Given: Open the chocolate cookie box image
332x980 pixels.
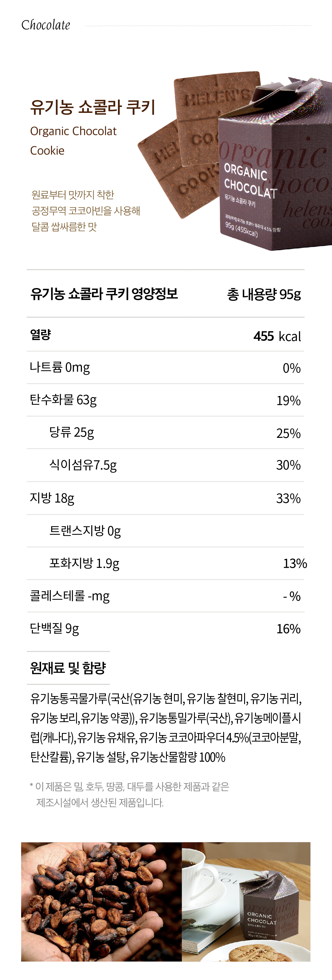Looking at the screenshot, I should [x=275, y=165].
